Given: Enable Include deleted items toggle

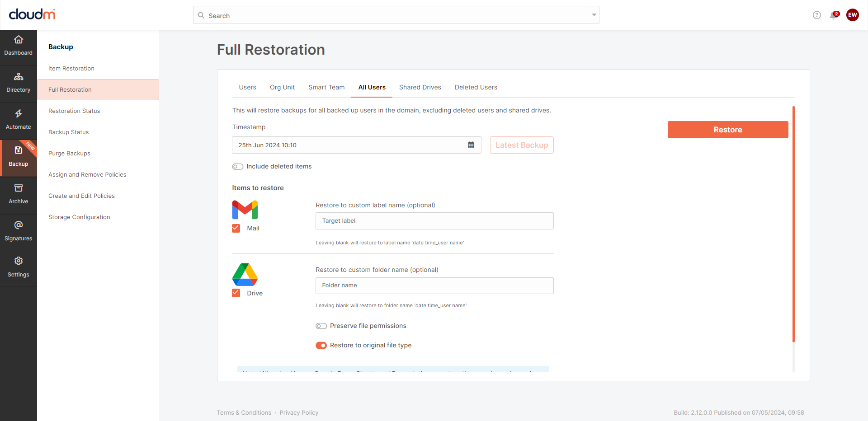Looking at the screenshot, I should [238, 167].
